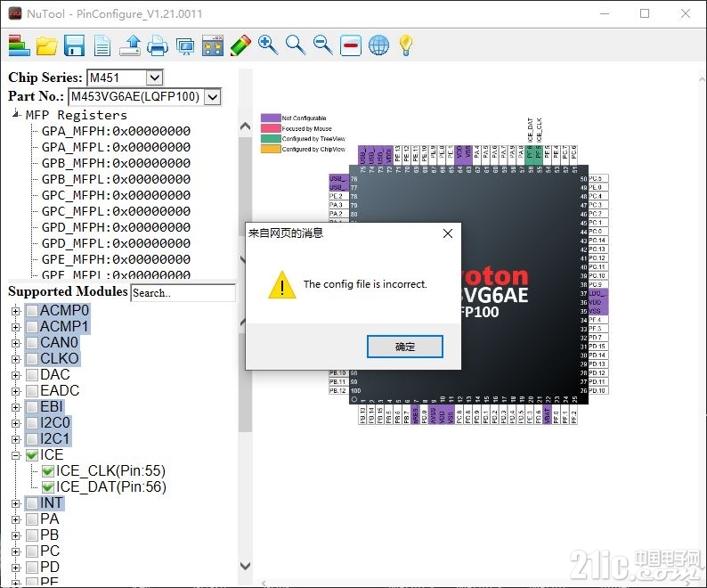Click the Supported Modules search field
Screen dimensions: 707x588
[183, 293]
